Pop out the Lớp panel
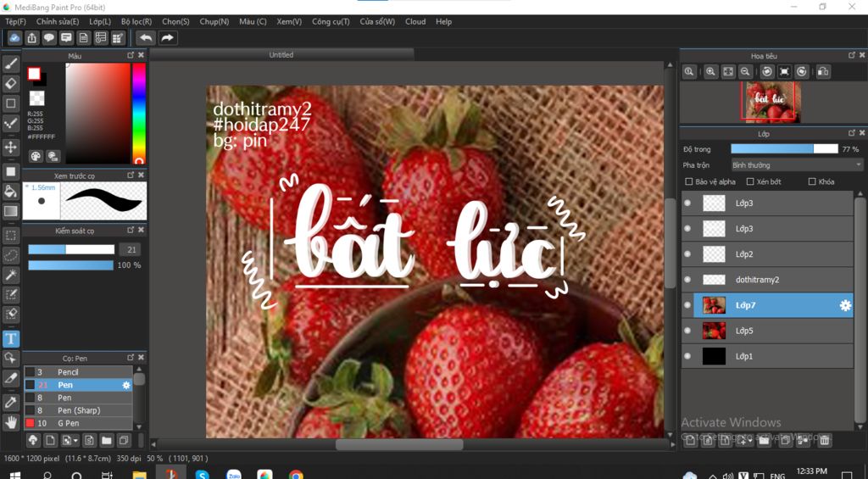Viewport: 868px width, 479px height. point(851,133)
